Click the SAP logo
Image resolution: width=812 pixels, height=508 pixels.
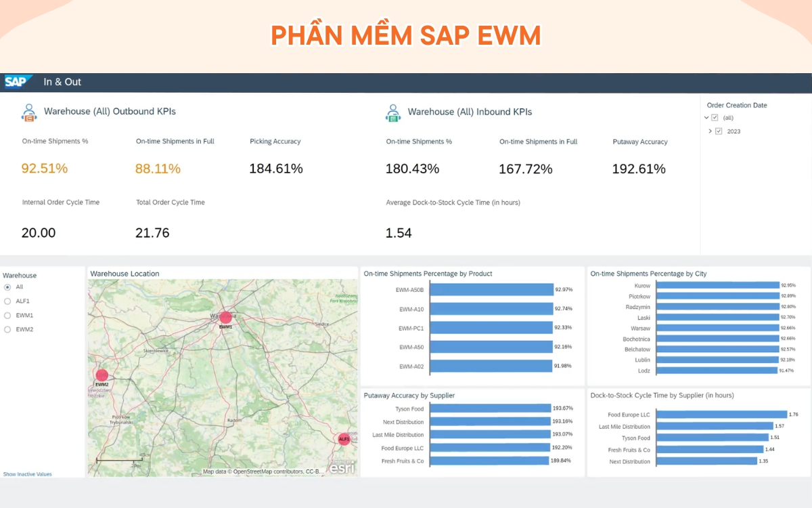click(x=18, y=82)
